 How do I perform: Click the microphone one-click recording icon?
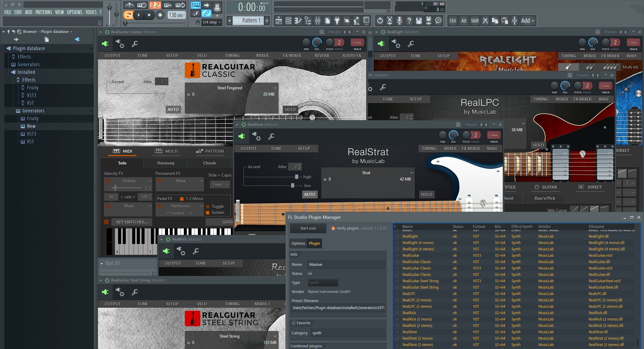(399, 21)
